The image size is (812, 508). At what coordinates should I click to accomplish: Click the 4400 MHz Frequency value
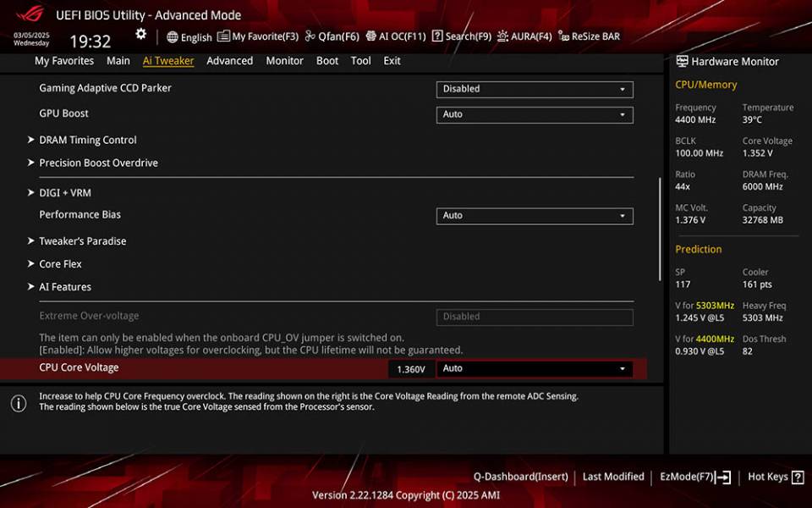pos(695,119)
